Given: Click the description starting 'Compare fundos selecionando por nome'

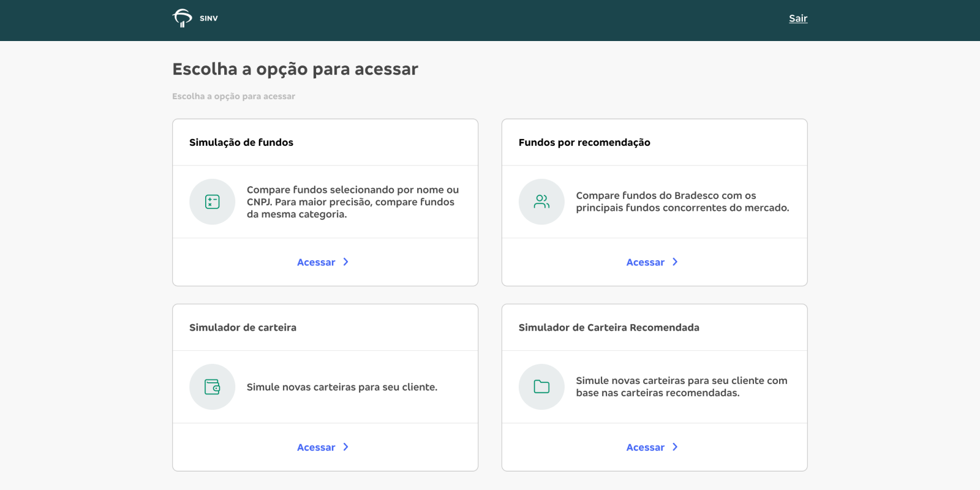Looking at the screenshot, I should [353, 202].
